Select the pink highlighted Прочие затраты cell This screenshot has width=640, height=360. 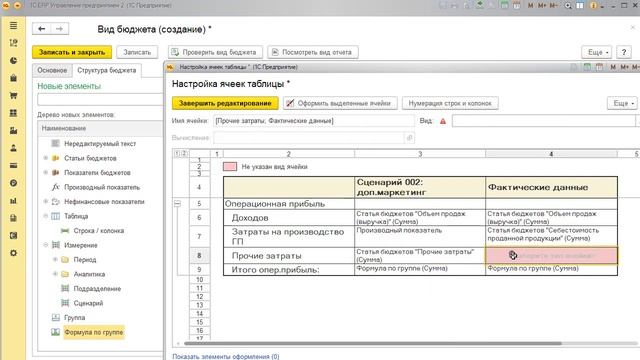point(551,256)
